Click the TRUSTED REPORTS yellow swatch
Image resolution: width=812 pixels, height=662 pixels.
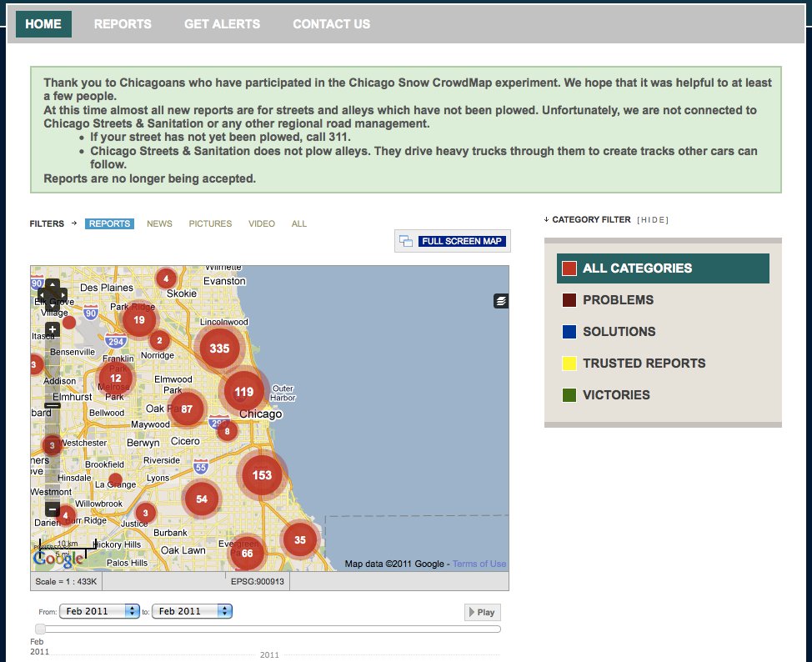coord(569,364)
